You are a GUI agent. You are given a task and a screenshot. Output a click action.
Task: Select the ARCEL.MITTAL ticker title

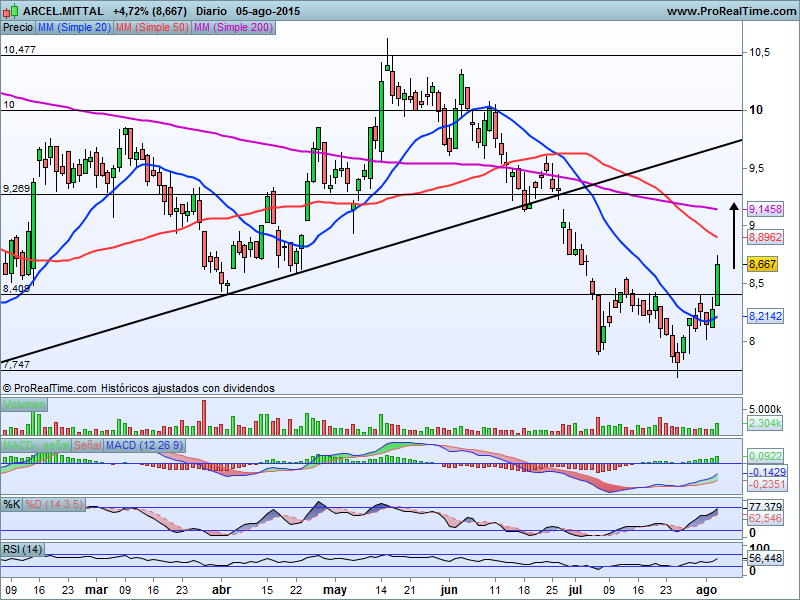pos(63,11)
